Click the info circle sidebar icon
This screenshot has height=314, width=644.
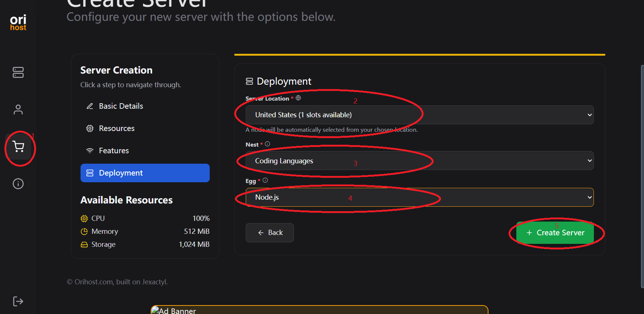pos(18,184)
